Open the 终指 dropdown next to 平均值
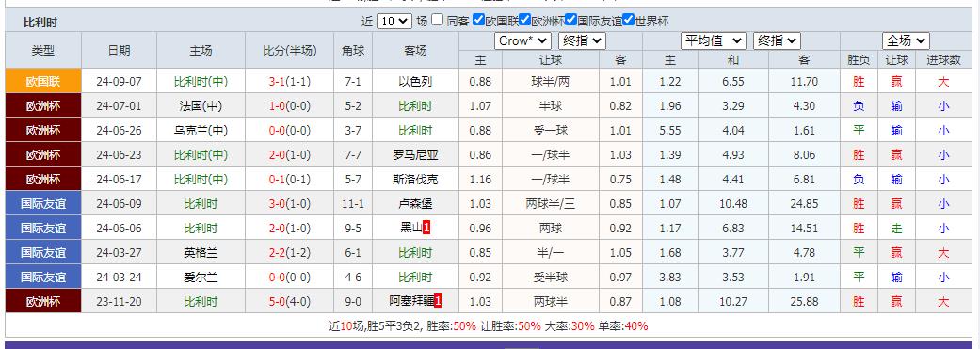The height and width of the screenshot is (349, 980). pyautogui.click(x=777, y=41)
